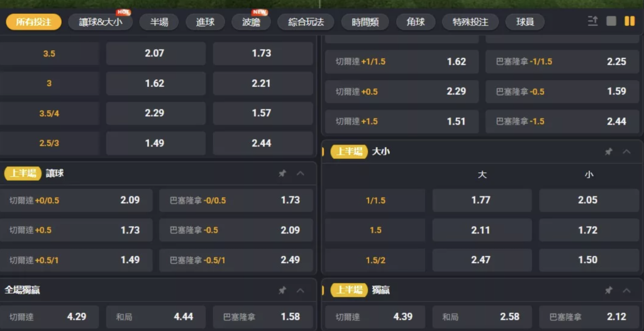Pin the 全場獨贏 market panel
644x331 pixels.
click(x=282, y=290)
